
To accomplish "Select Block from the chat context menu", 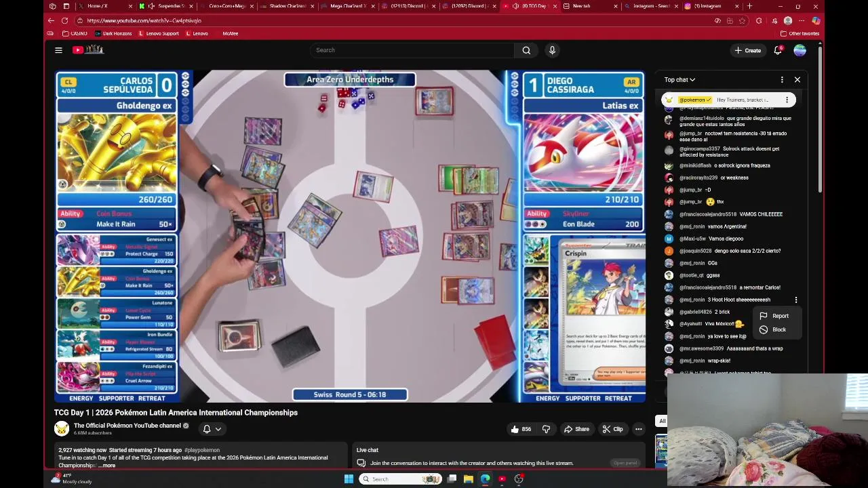I will coord(778,329).
